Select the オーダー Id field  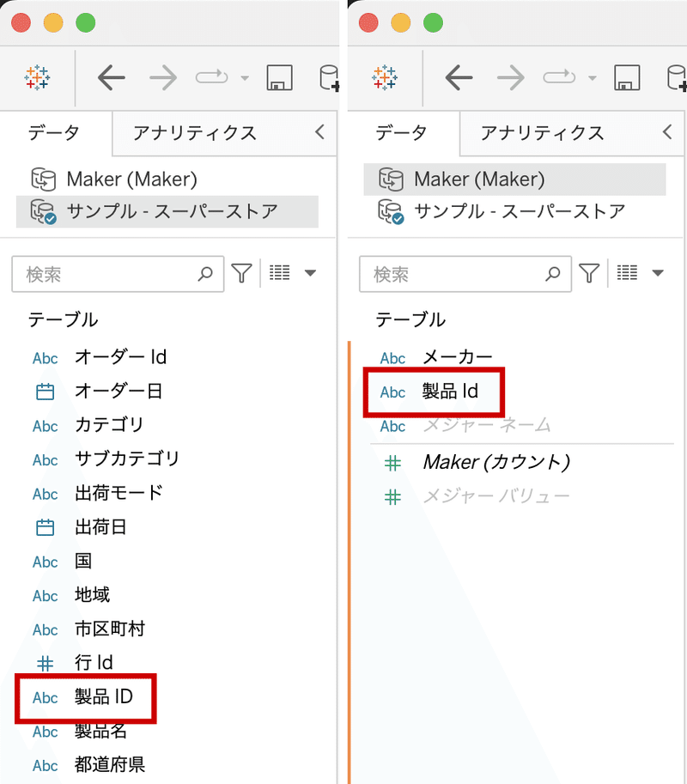(120, 357)
